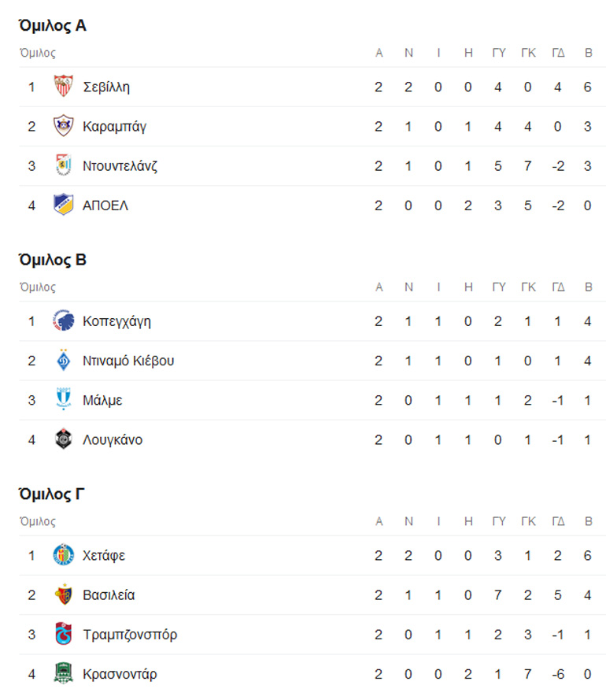Image resolution: width=606 pixels, height=700 pixels.
Task: Open the Βασιλεία team link
Action: click(109, 594)
